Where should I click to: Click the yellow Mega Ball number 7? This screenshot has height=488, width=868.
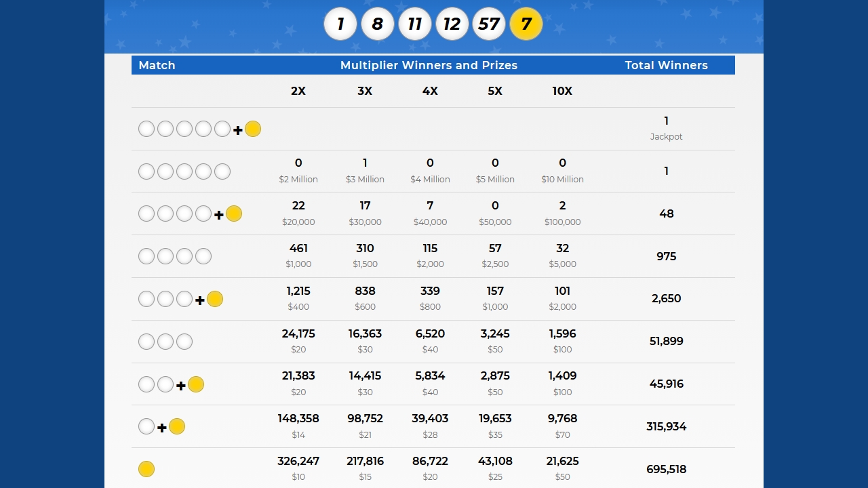pos(526,24)
